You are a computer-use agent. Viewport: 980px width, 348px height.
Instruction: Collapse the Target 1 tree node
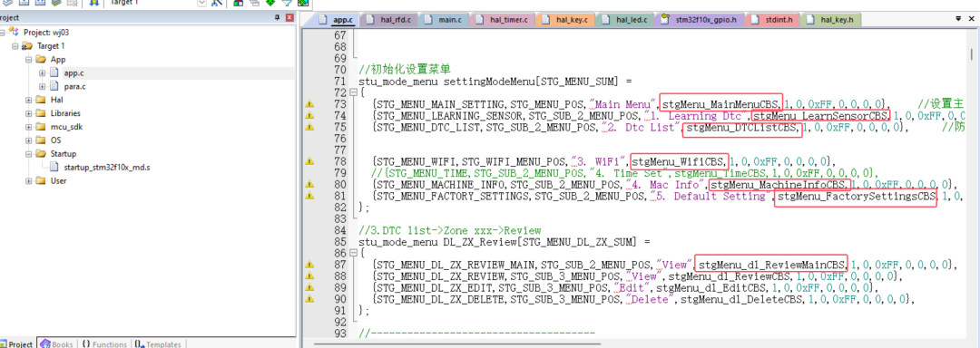pyautogui.click(x=15, y=46)
